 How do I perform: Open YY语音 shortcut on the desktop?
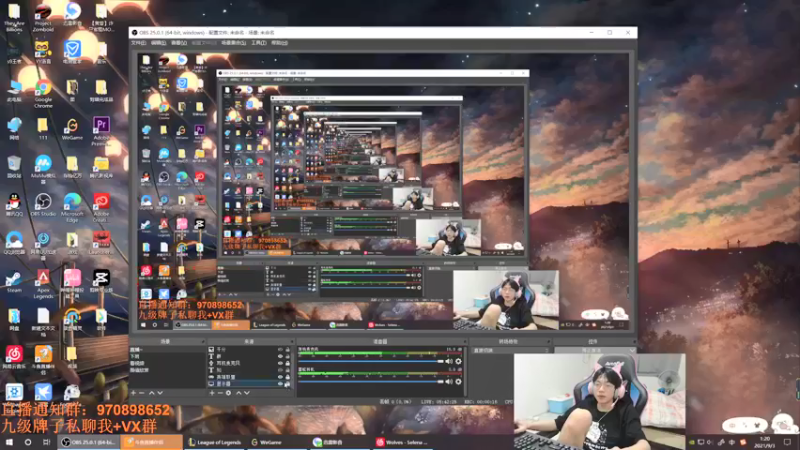point(43,53)
